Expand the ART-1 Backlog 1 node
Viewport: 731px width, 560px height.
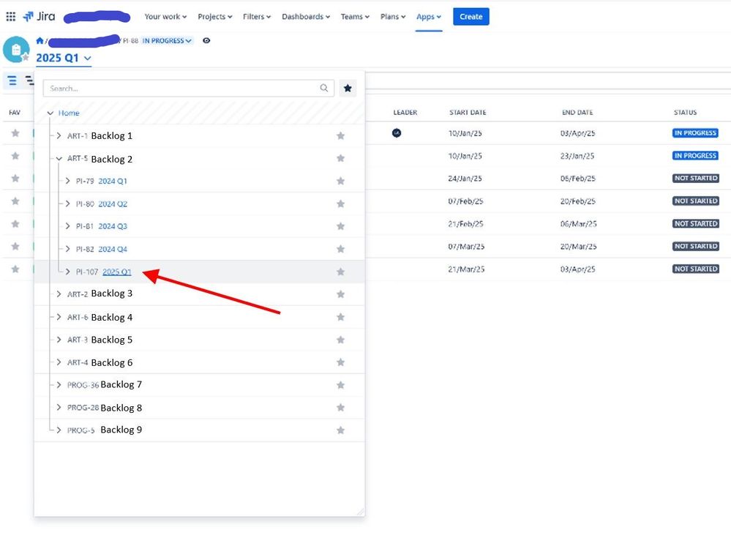59,135
